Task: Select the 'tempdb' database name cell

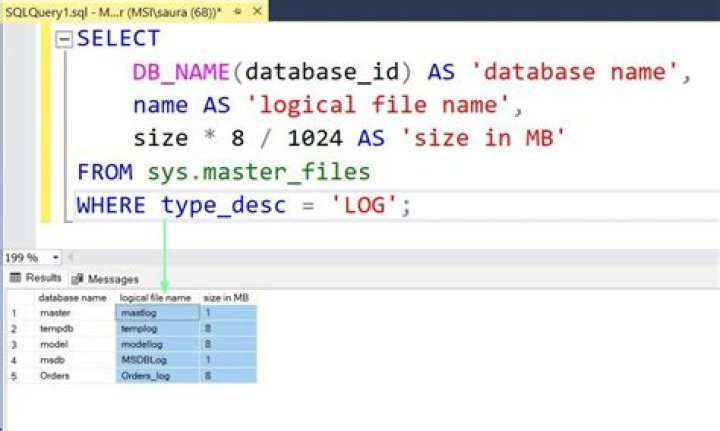Action: (x=75, y=329)
